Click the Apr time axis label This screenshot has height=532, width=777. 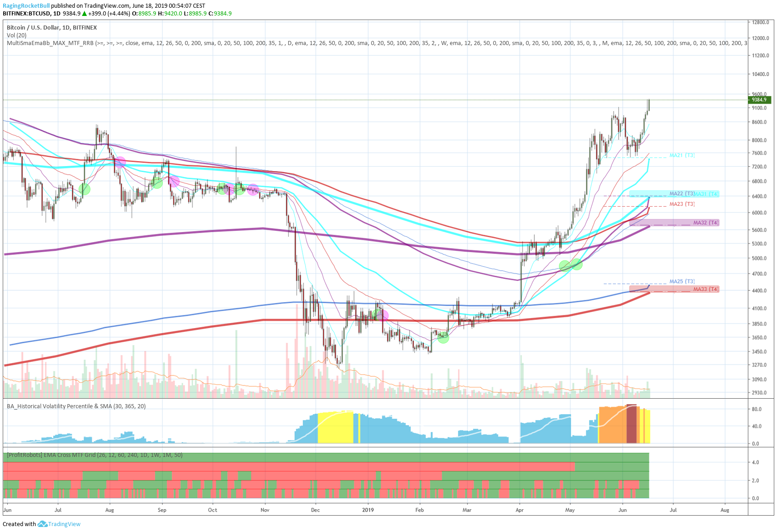(519, 510)
